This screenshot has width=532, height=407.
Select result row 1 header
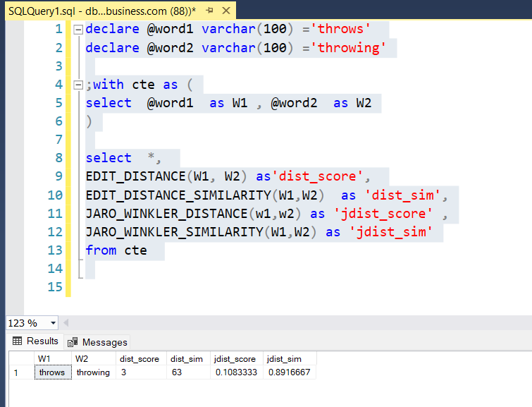21,372
